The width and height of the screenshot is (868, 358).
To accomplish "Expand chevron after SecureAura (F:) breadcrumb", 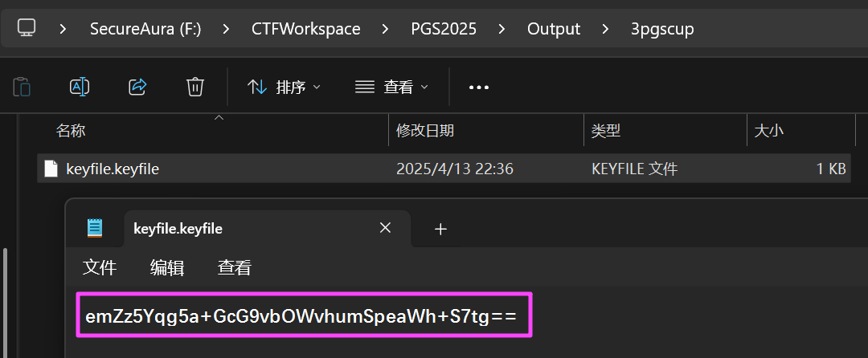I will tap(226, 28).
